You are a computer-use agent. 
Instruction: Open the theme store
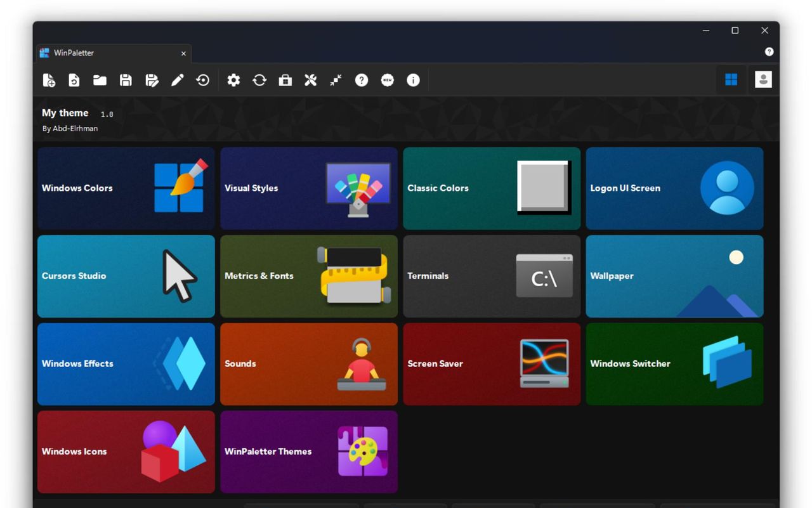[285, 80]
